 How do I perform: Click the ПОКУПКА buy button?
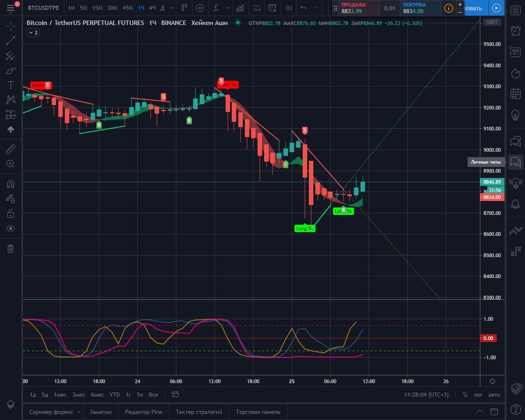421,8
